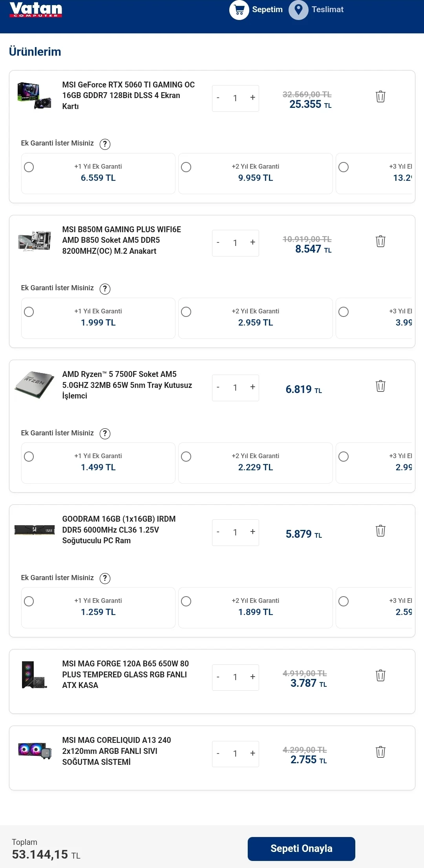Open the AMD Ryzen 5 7500F product thumbnail
Screen dimensions: 424x868
point(35,385)
